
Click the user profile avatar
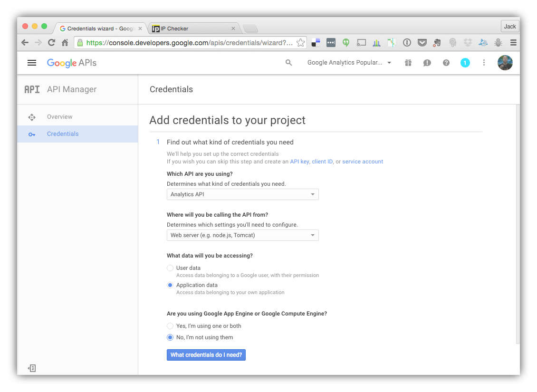point(505,63)
